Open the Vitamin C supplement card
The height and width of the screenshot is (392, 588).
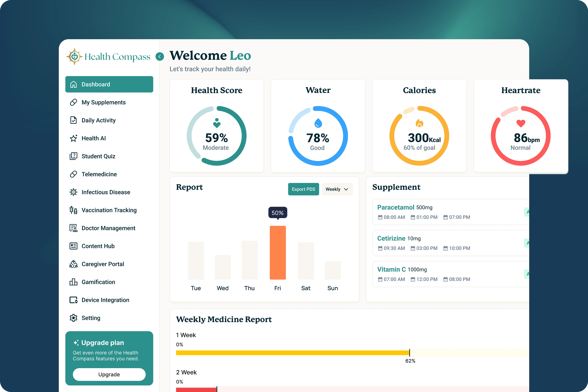(x=451, y=274)
